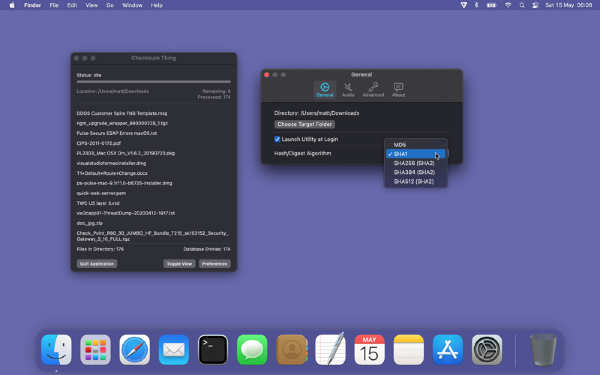Open the File menu in menu bar
This screenshot has width=600, height=375.
(54, 5)
